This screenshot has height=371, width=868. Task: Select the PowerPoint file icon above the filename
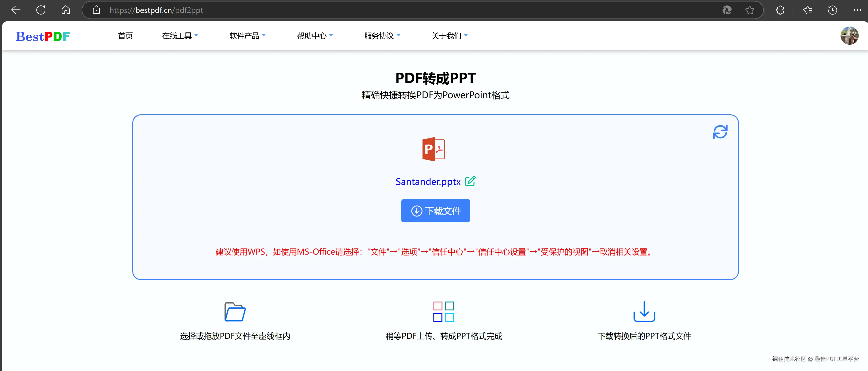(433, 149)
